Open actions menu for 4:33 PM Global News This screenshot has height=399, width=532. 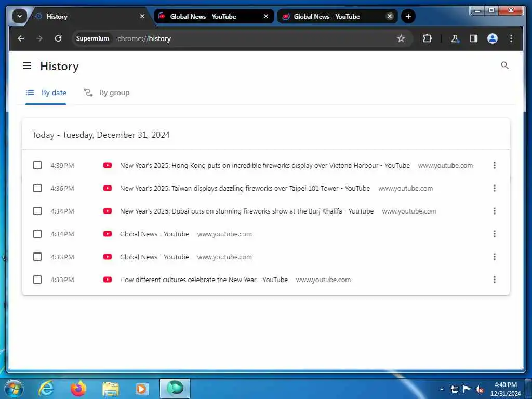[495, 257]
